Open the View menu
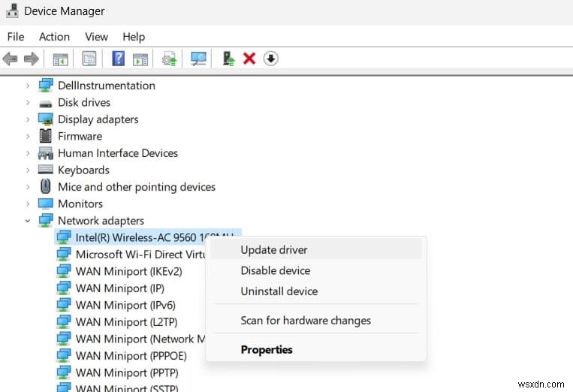Viewport: 573px width, 392px height. click(96, 37)
